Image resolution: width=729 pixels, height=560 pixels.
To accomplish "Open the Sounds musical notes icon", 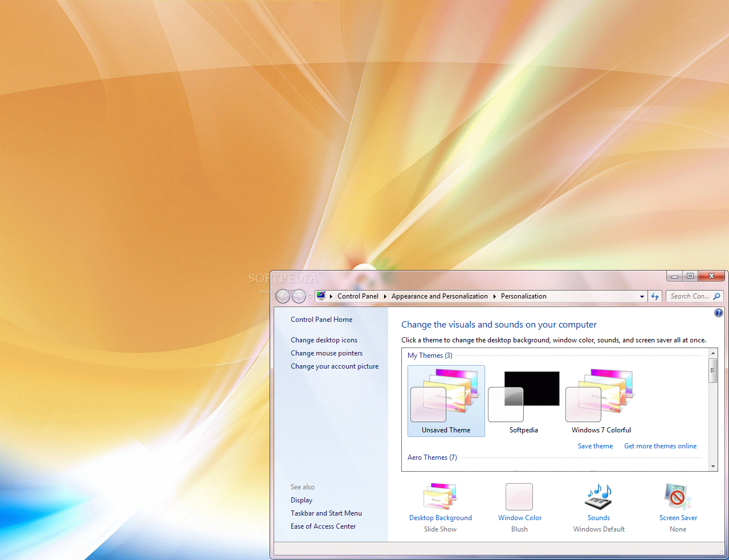I will click(x=598, y=496).
